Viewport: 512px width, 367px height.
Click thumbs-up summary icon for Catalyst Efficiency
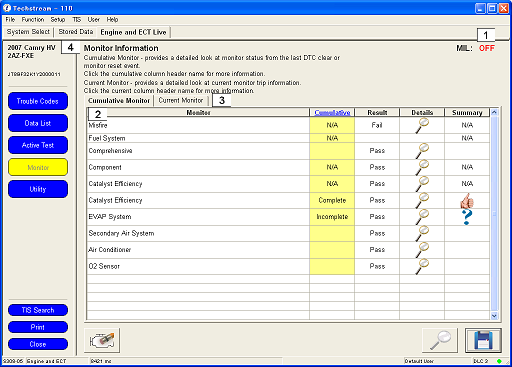[x=467, y=201]
